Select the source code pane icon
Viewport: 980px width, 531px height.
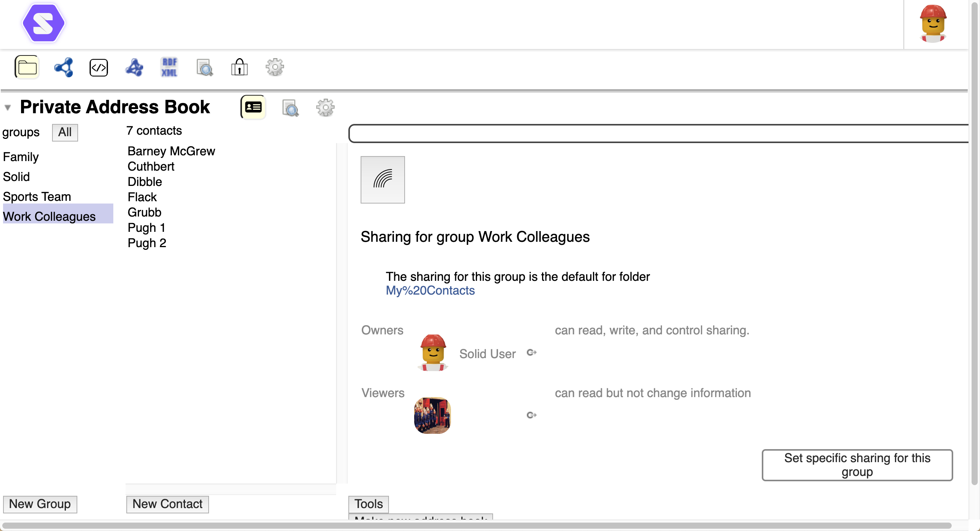pos(98,67)
